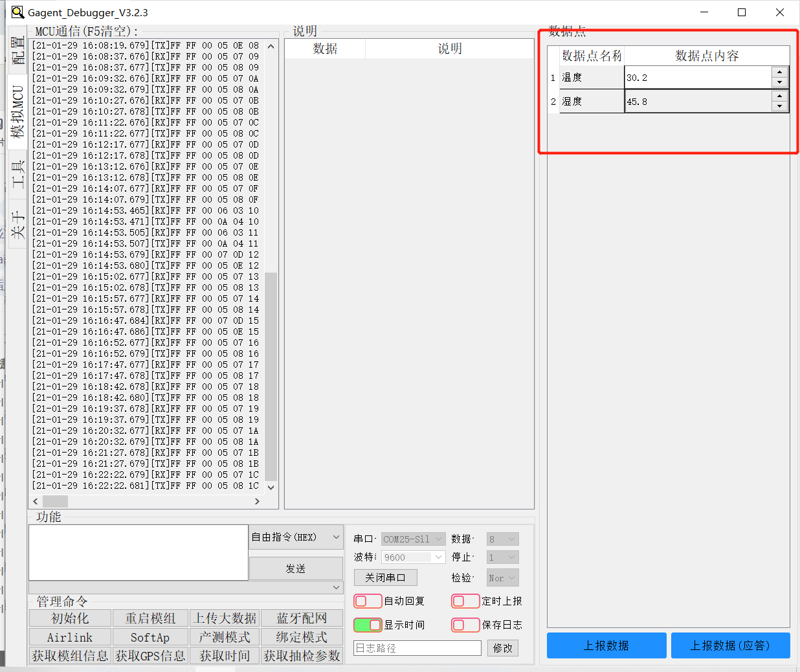Enable the 自动回复 toggle
Viewport: 800px width, 672px height.
[x=368, y=601]
